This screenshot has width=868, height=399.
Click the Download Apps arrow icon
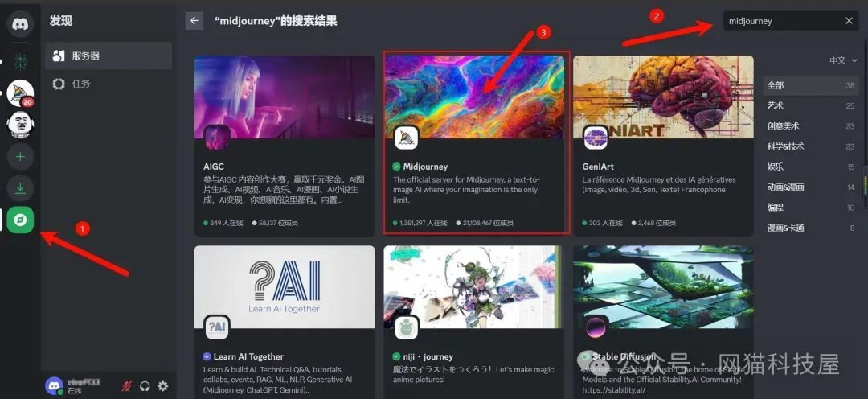[20, 188]
